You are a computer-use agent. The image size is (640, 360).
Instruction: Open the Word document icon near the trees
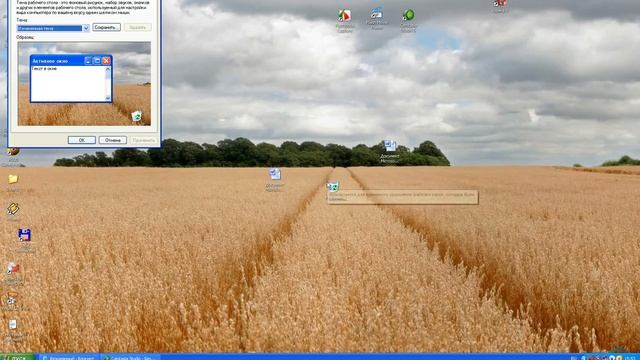click(390, 146)
